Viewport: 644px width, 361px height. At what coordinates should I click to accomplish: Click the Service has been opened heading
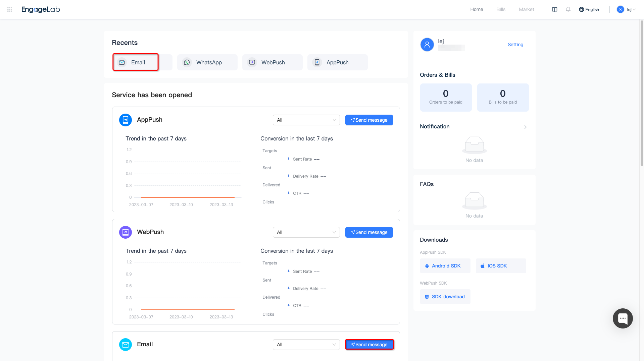point(152,95)
